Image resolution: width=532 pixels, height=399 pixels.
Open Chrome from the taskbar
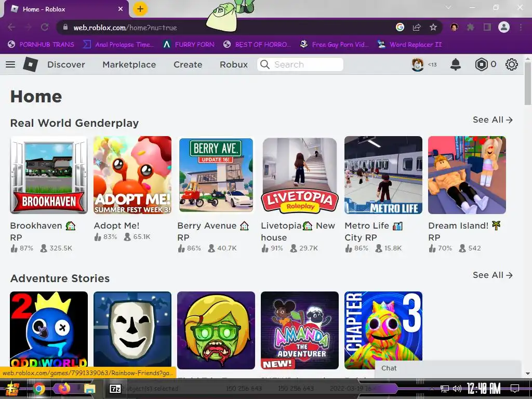(38, 389)
